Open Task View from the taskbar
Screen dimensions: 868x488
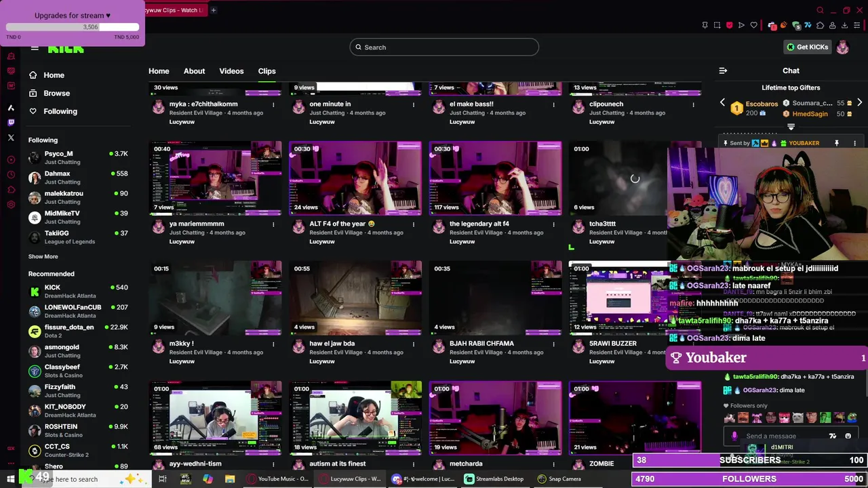pyautogui.click(x=163, y=479)
